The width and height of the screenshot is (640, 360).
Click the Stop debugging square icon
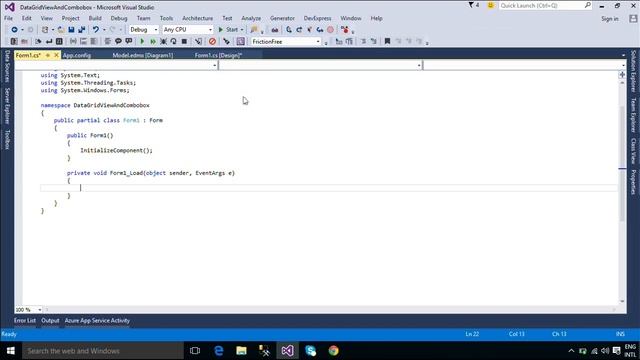click(x=184, y=41)
